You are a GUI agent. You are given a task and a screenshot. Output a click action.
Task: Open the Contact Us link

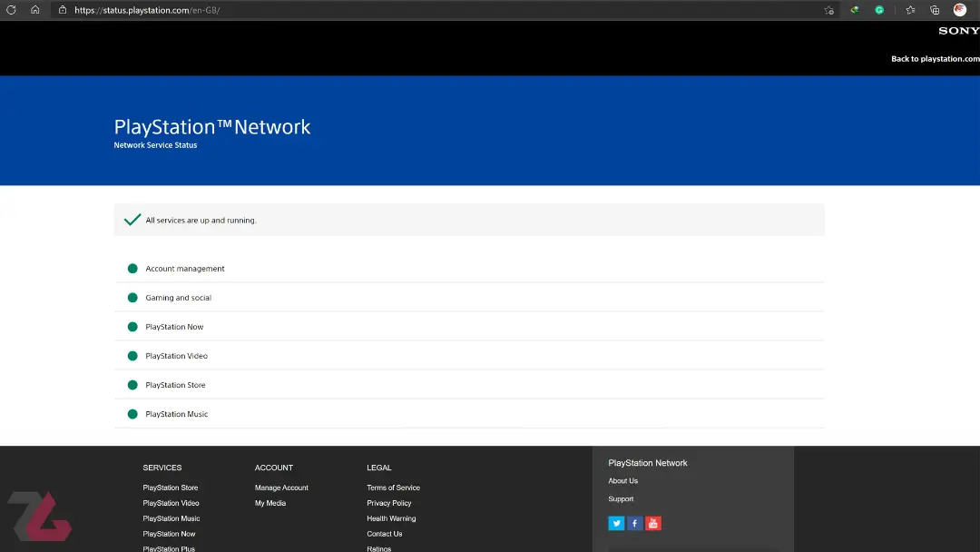click(x=385, y=534)
